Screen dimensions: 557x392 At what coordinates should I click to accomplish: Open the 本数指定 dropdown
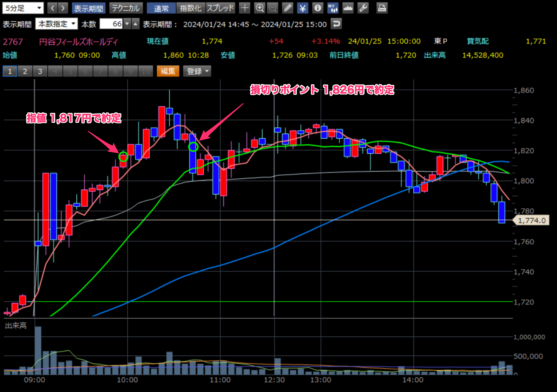(56, 24)
